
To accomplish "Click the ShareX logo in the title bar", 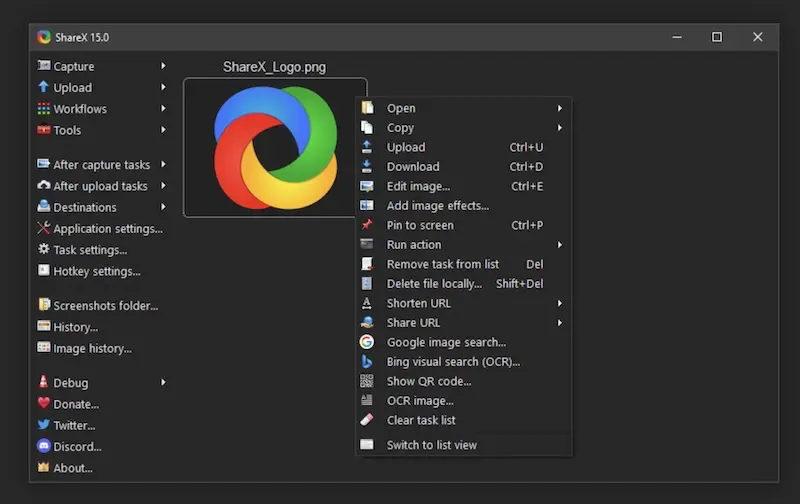I will [44, 37].
